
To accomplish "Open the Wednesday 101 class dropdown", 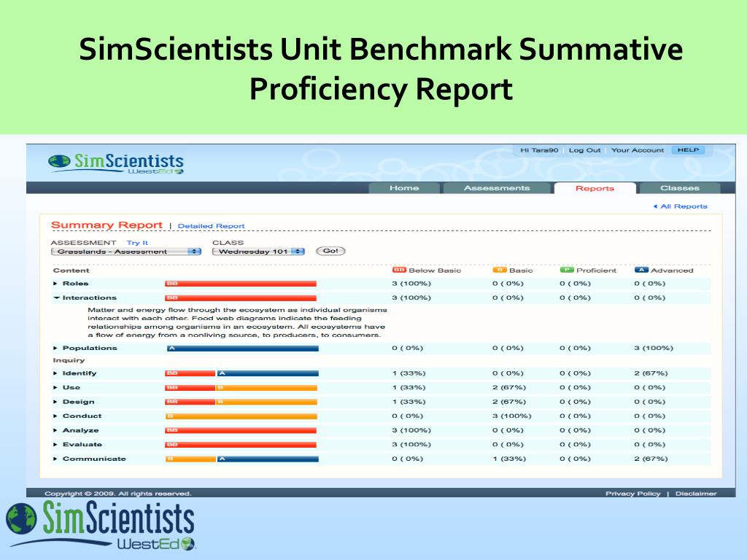I will point(259,252).
